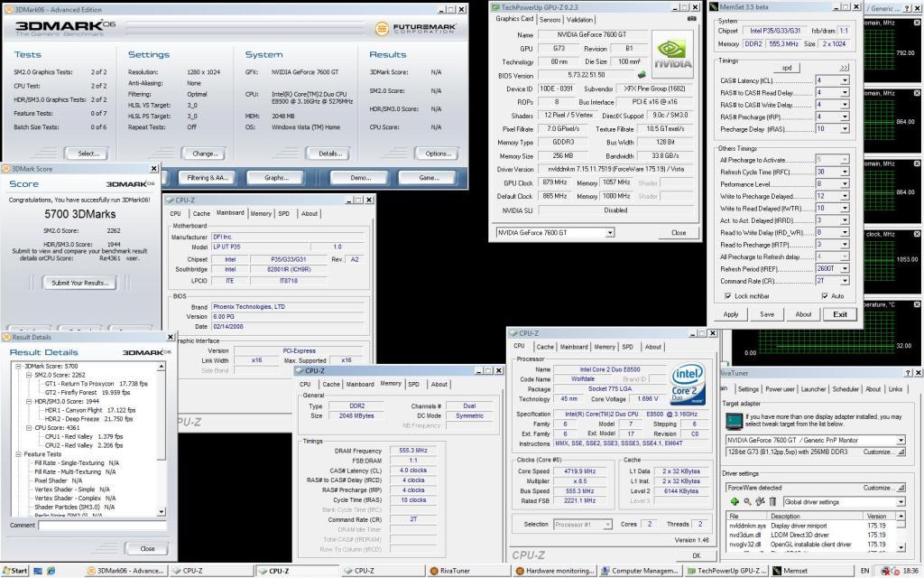This screenshot has width=924, height=578.
Task: Click the 3DMark06 logo in the main 3DMark06 window header
Action: pyautogui.click(x=65, y=28)
